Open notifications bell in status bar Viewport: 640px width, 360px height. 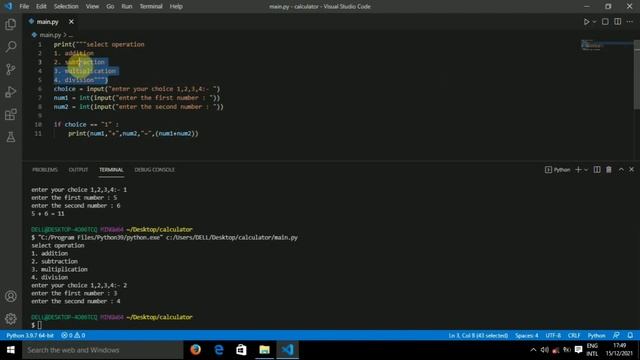(x=630, y=336)
